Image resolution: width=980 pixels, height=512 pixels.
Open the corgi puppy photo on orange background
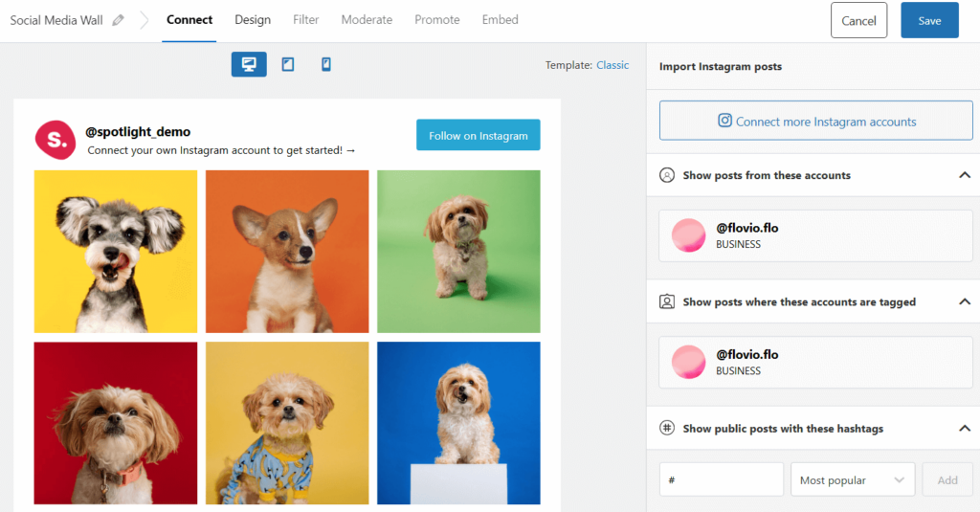pos(287,252)
